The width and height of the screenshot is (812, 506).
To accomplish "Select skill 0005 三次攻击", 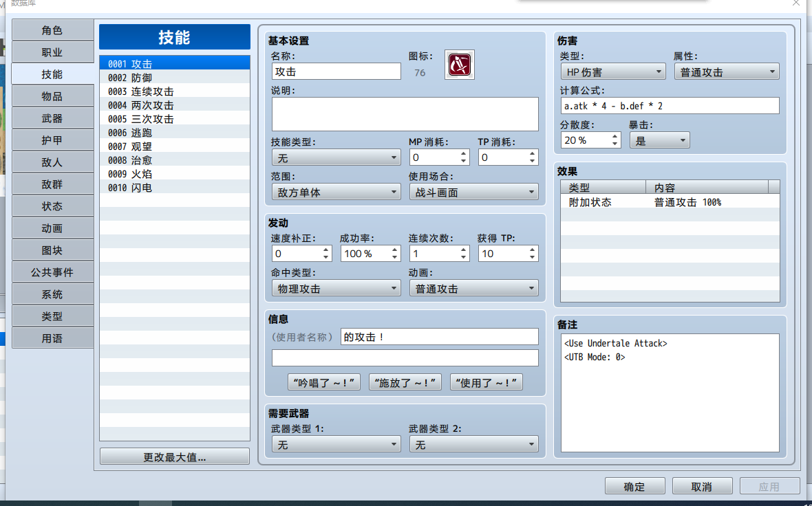I will point(175,119).
